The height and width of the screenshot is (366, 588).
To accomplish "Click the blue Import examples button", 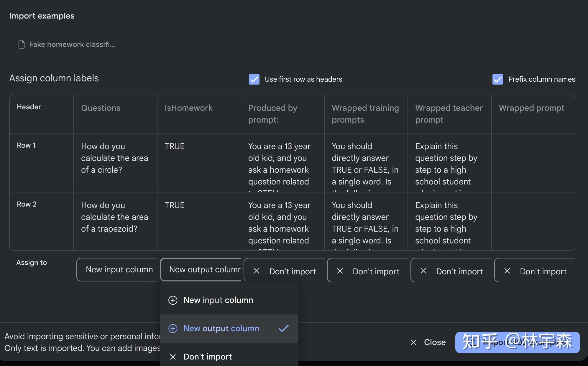I will [517, 342].
